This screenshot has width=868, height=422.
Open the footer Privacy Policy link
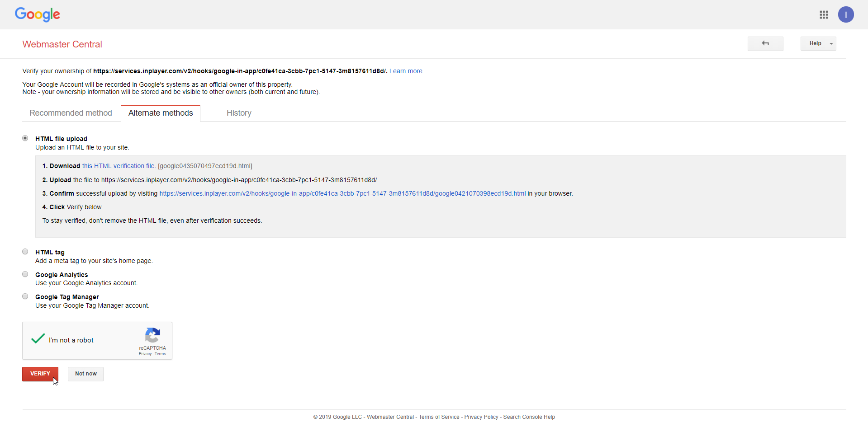(x=481, y=417)
